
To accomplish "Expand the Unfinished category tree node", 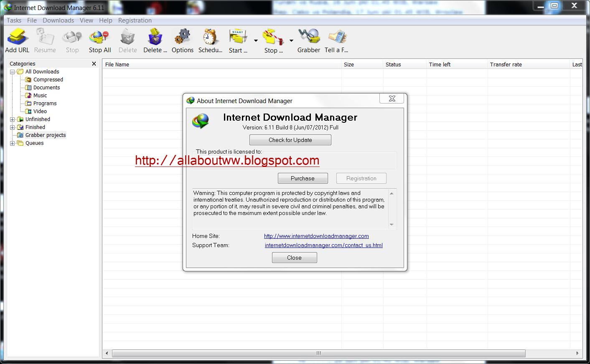I will [13, 119].
